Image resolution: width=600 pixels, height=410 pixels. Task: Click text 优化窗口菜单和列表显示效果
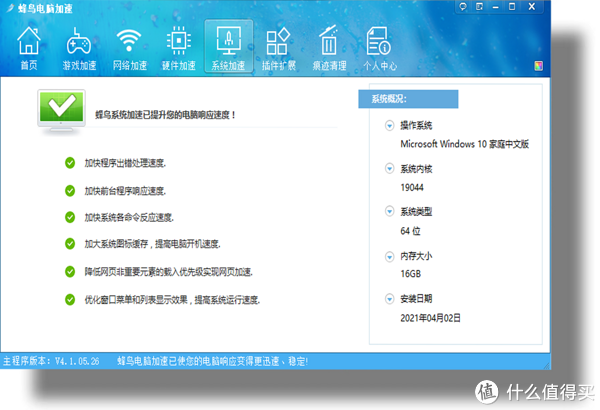point(136,300)
